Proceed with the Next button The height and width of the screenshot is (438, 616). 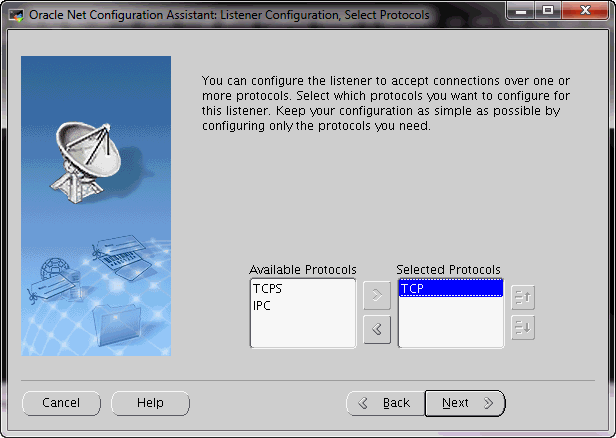coord(465,403)
